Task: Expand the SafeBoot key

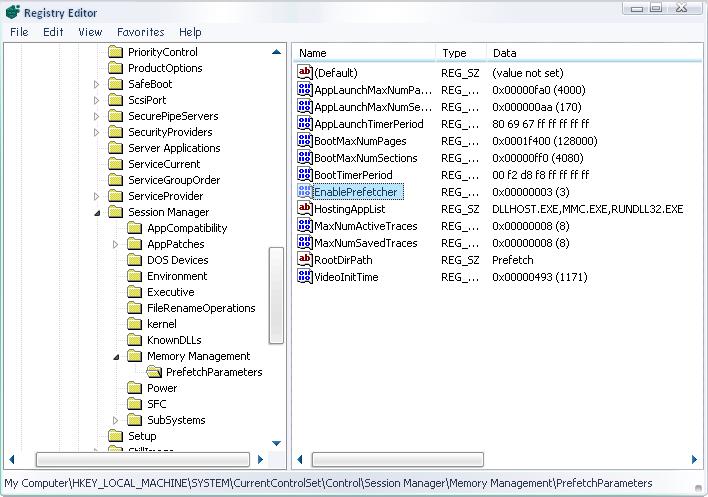Action: pos(96,84)
